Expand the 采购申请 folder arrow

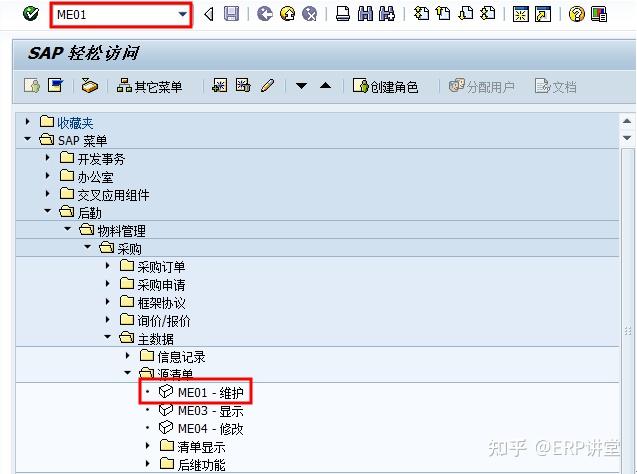click(108, 284)
